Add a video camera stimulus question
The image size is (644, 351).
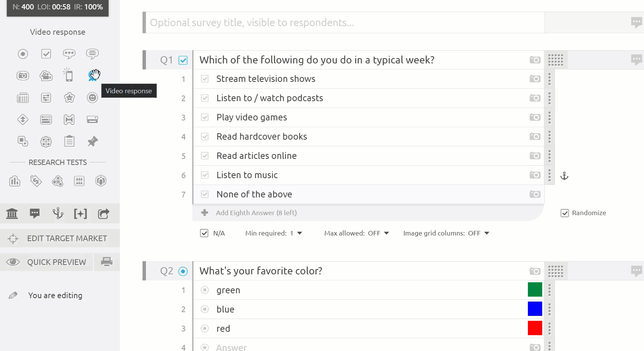pos(46,76)
